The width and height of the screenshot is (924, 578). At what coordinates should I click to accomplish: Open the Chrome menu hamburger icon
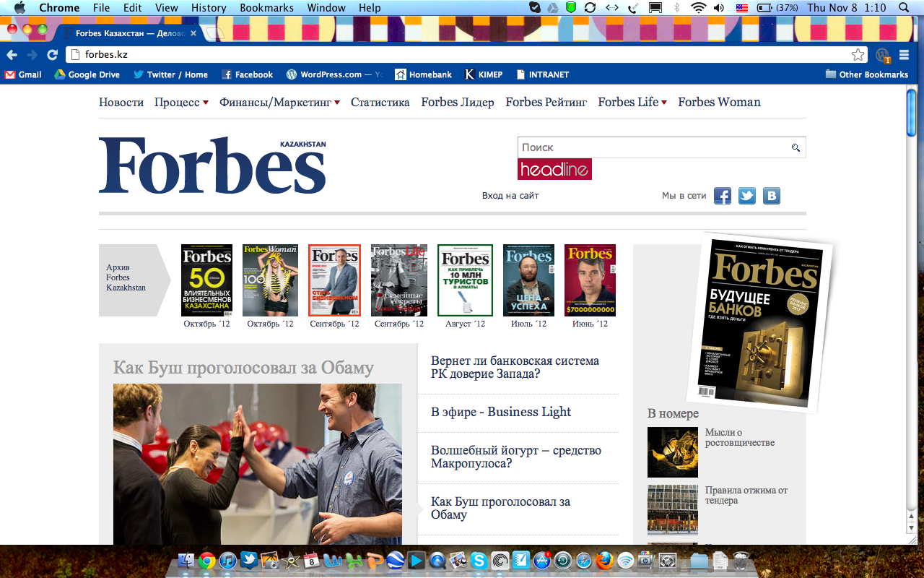905,55
